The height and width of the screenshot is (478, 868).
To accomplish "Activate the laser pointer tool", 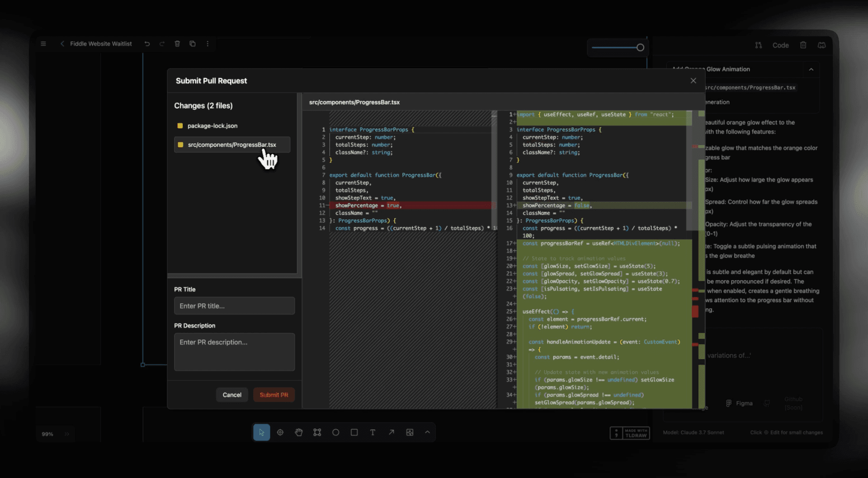I will pyautogui.click(x=280, y=432).
